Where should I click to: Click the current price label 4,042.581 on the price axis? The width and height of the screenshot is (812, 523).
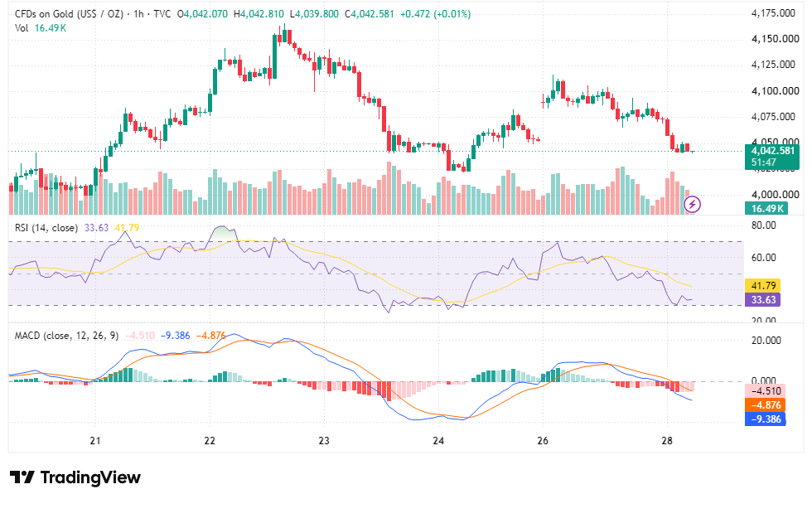772,151
